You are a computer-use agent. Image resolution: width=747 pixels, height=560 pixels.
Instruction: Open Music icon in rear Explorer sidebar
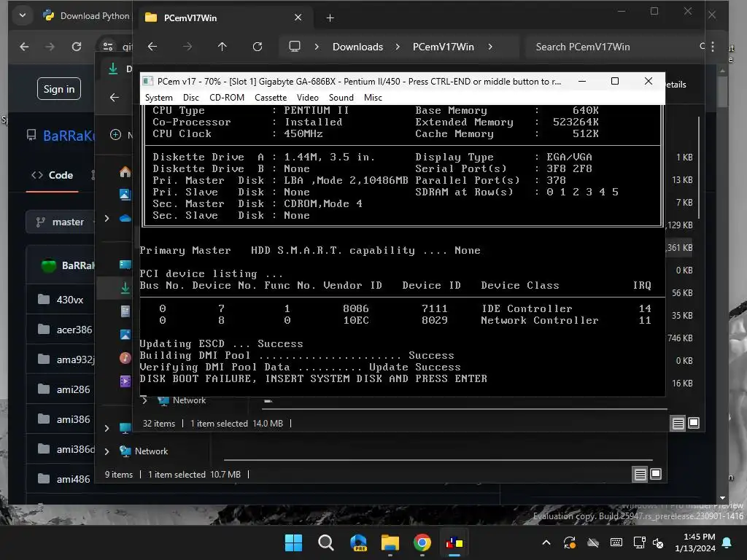tap(125, 357)
